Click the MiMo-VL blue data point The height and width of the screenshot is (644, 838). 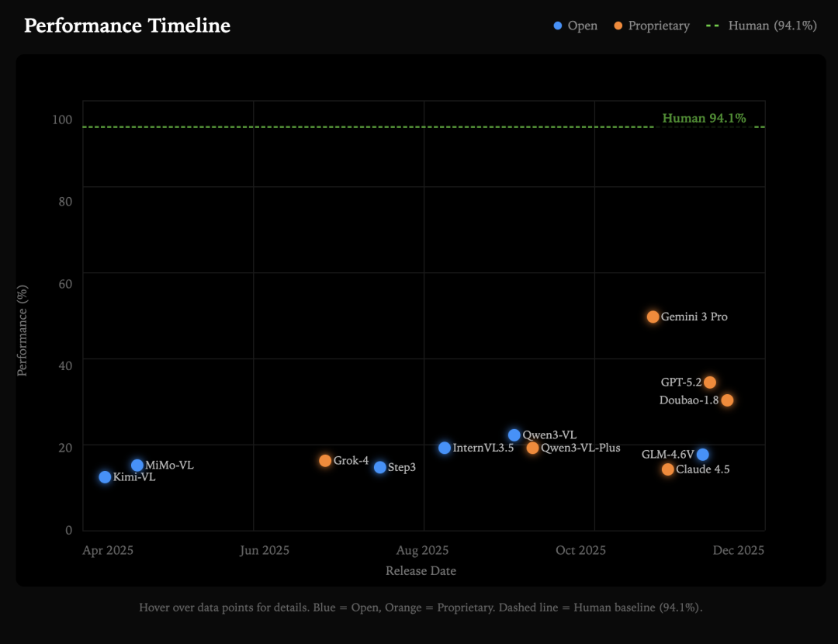[137, 465]
